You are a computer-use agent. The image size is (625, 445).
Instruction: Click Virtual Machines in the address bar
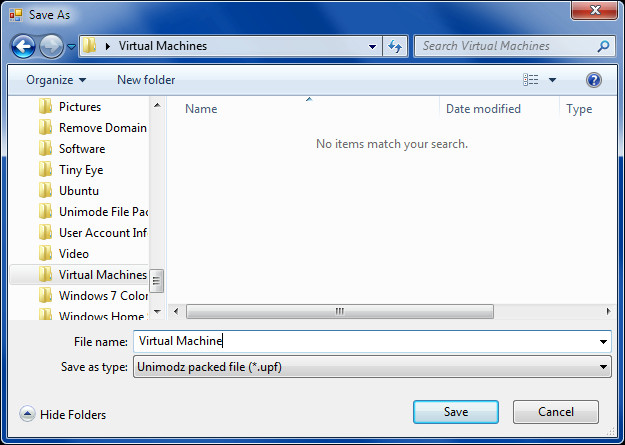[x=163, y=46]
